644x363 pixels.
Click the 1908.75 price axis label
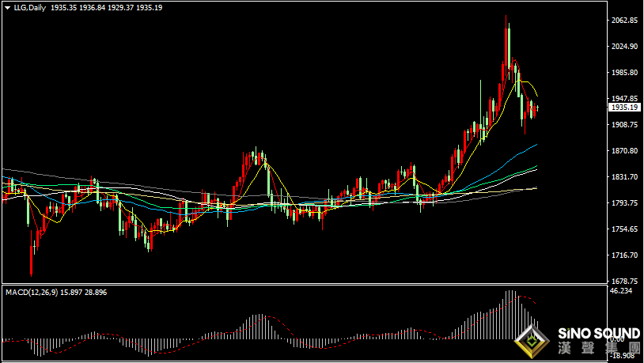coord(625,124)
